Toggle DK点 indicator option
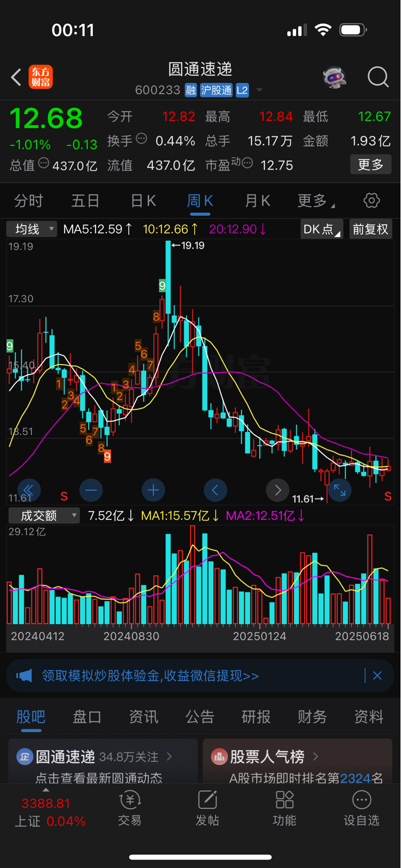Viewport: 401px width, 868px height. pyautogui.click(x=321, y=229)
